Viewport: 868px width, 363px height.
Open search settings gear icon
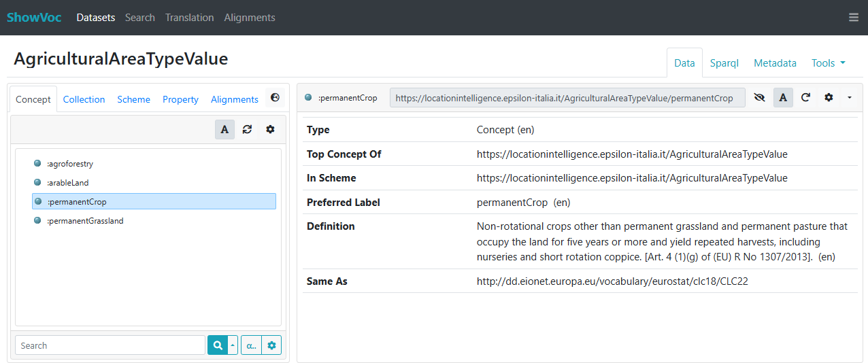pyautogui.click(x=271, y=345)
